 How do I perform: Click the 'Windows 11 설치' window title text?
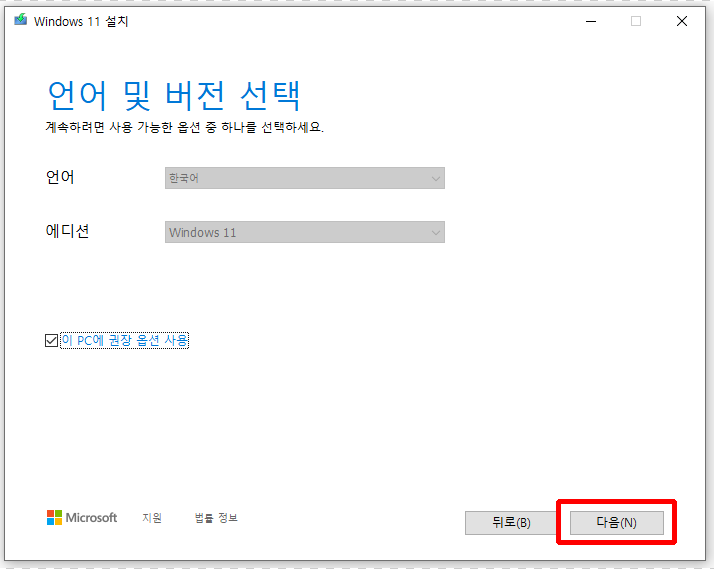[81, 21]
